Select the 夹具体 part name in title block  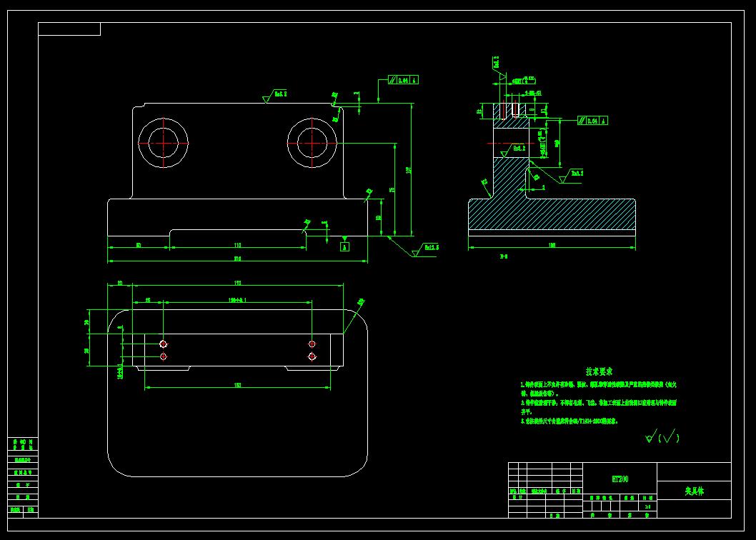(x=694, y=491)
